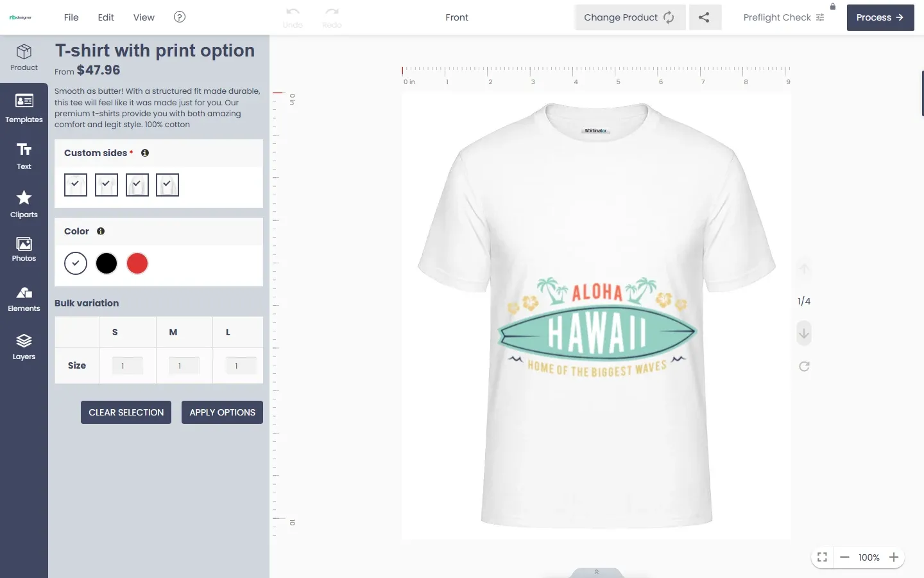This screenshot has height=578, width=924.
Task: Zoom in with the plus button
Action: 894,557
